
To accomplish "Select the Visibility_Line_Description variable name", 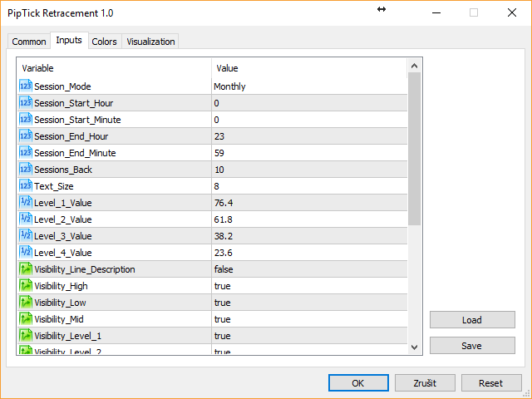I will click(x=85, y=269).
